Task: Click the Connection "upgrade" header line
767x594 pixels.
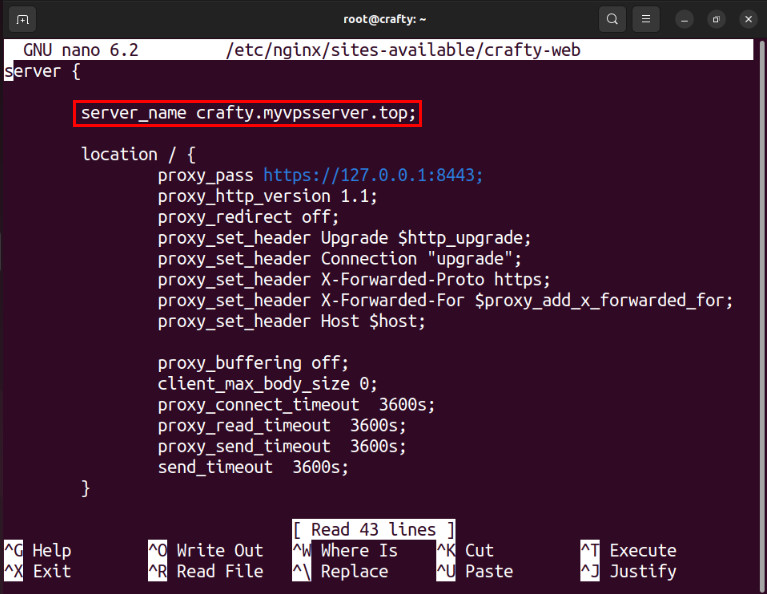Action: pyautogui.click(x=339, y=259)
